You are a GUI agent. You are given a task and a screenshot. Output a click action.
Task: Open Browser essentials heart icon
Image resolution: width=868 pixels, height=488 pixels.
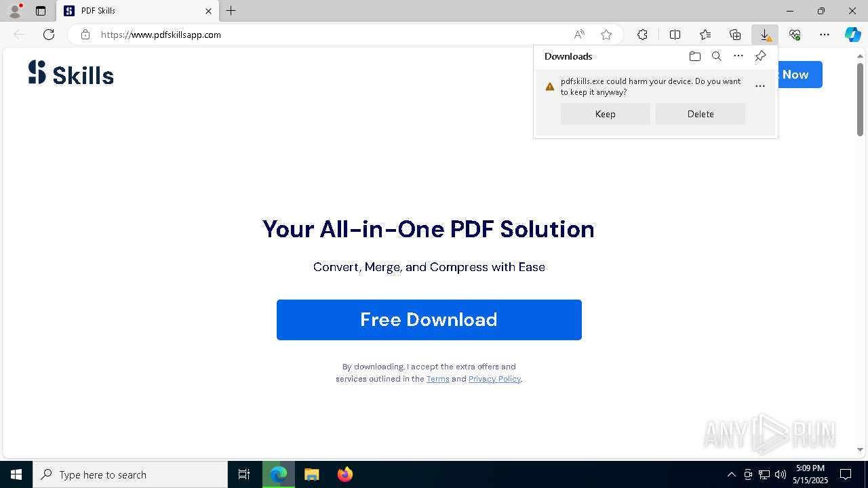[795, 35]
